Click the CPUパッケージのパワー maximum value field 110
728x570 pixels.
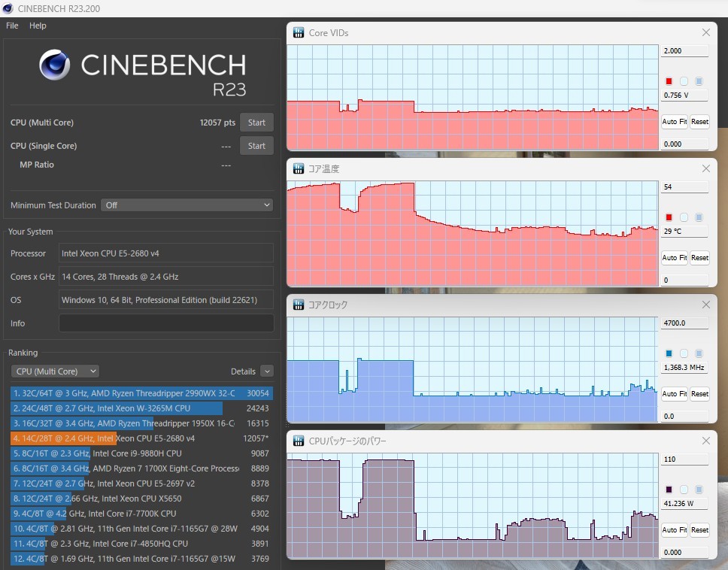(x=684, y=459)
